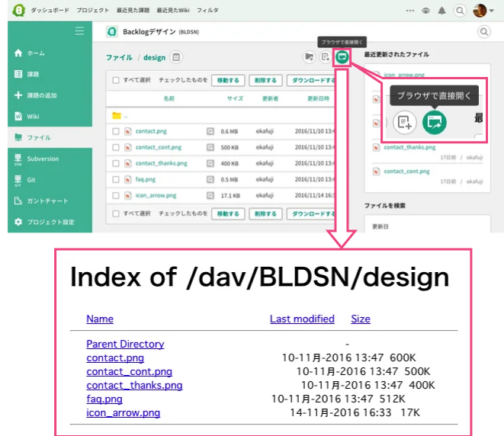Preview contact_cont.png with magnifier icon
The image size is (504, 436).
click(210, 147)
